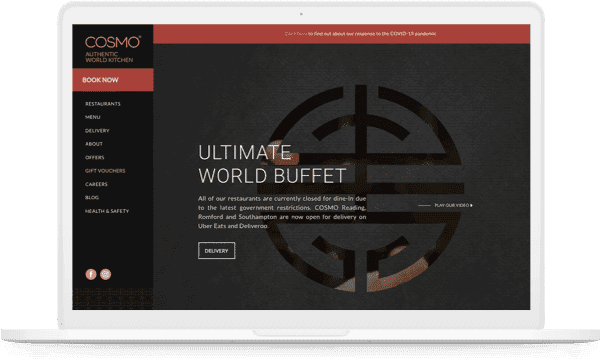Go to Careers page
600x360 pixels.
click(x=96, y=184)
